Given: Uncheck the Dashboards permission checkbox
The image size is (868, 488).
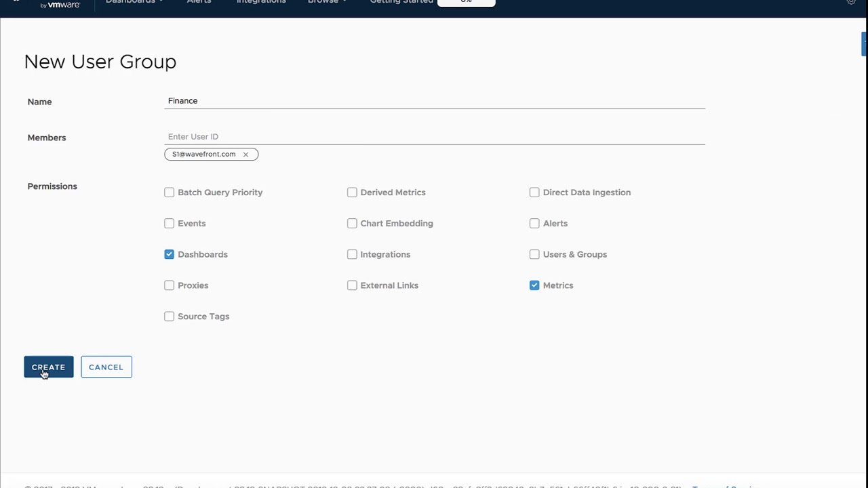Looking at the screenshot, I should [169, 254].
